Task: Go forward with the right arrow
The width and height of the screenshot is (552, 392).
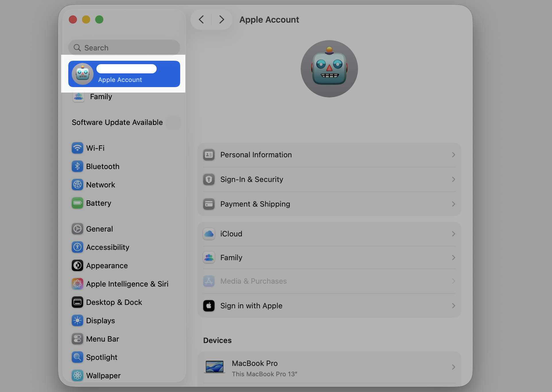Action: tap(221, 19)
